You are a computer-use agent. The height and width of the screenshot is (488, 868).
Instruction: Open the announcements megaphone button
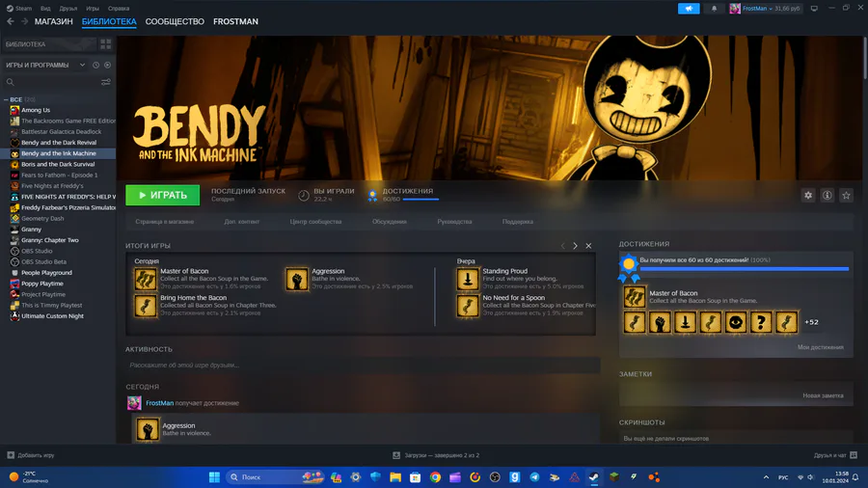[x=689, y=9]
